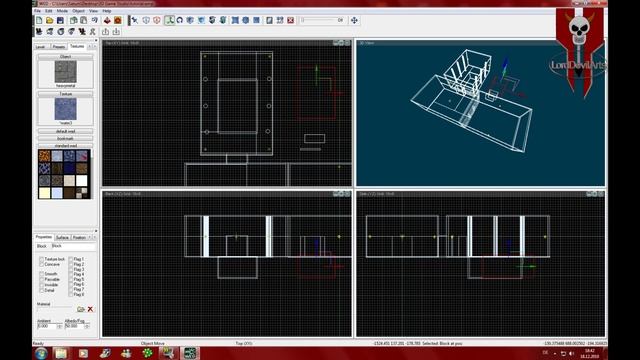The height and width of the screenshot is (360, 640).
Task: Click the Block name input field
Action: [73, 246]
